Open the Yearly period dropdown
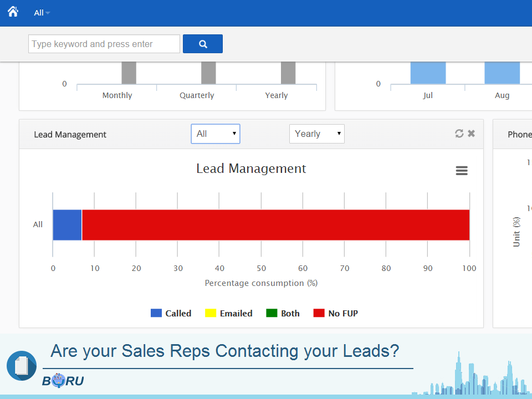This screenshot has width=532, height=399. pyautogui.click(x=317, y=134)
